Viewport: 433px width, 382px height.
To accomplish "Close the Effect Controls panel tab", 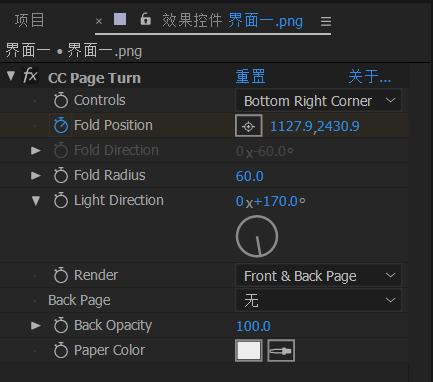I will coord(99,21).
